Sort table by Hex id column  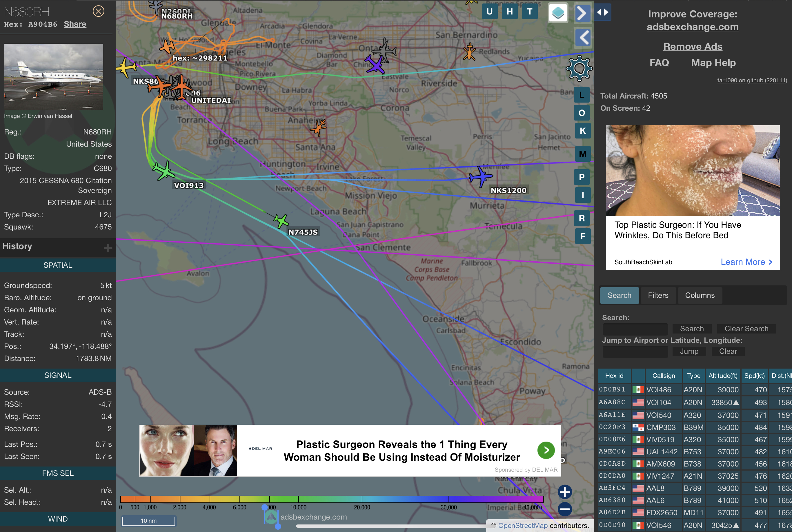click(x=614, y=376)
